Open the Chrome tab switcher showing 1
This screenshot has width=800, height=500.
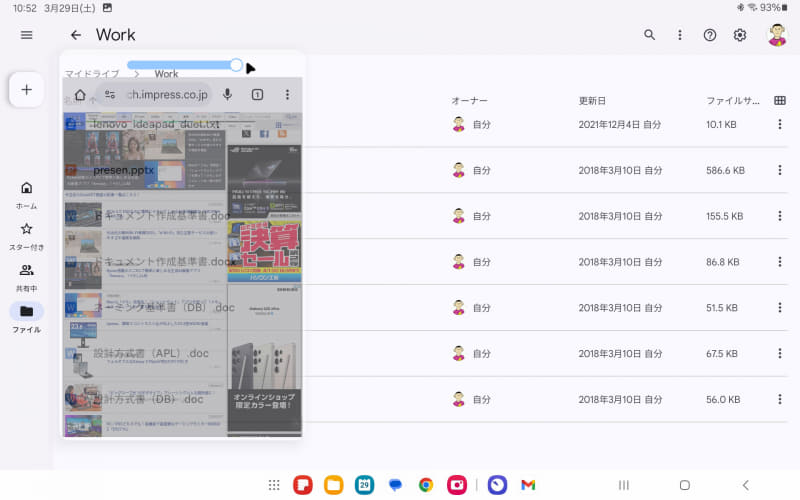[257, 95]
